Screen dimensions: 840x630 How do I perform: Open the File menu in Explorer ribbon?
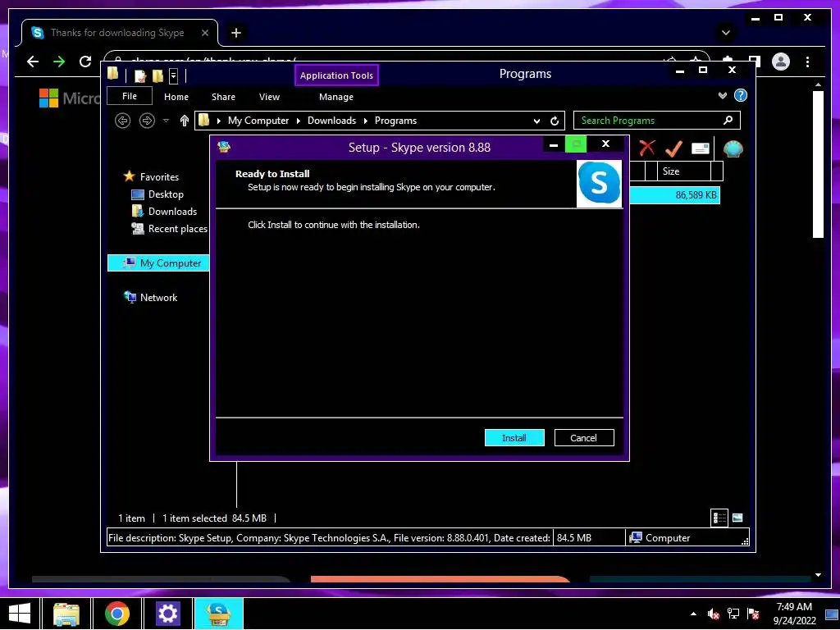click(x=130, y=96)
